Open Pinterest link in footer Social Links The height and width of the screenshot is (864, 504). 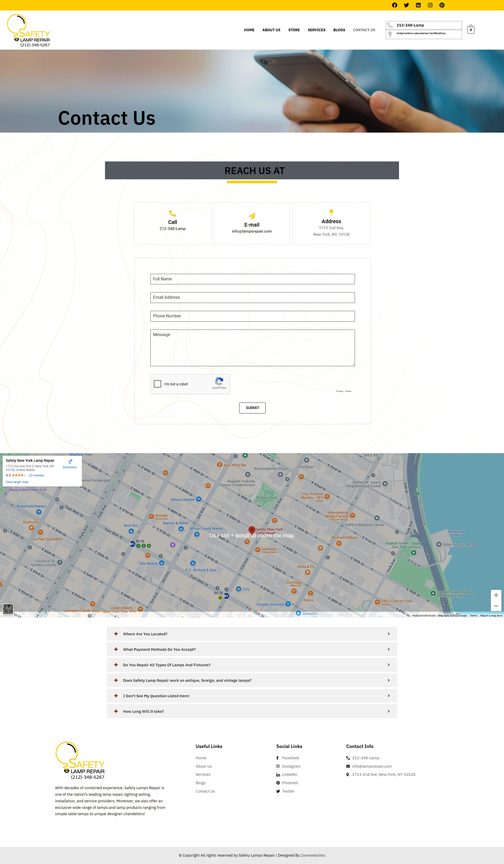pos(290,783)
